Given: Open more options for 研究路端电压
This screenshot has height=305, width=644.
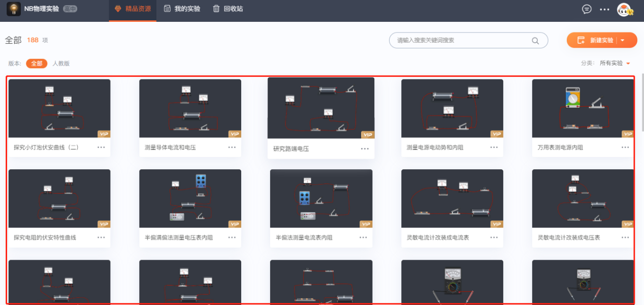Looking at the screenshot, I should 365,149.
